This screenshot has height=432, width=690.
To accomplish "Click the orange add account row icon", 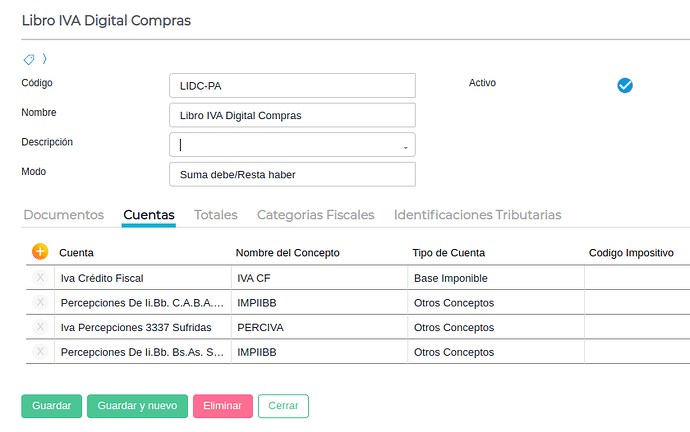I will (40, 252).
